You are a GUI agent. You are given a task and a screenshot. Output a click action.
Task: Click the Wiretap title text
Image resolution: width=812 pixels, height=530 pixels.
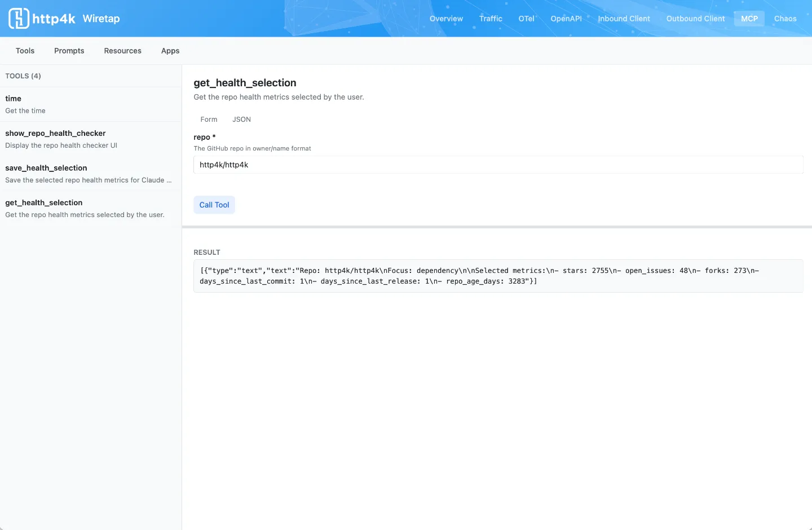[x=101, y=19]
